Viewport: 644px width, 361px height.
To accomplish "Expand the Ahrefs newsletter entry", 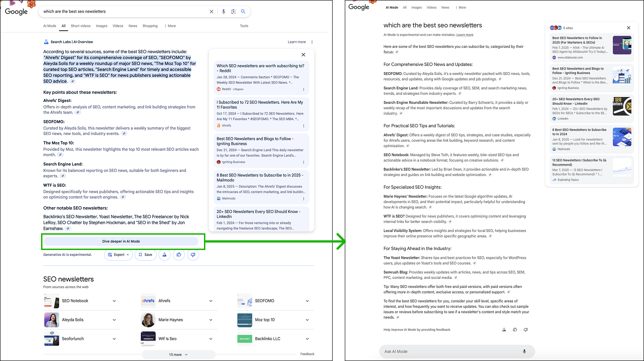I will pos(211,301).
